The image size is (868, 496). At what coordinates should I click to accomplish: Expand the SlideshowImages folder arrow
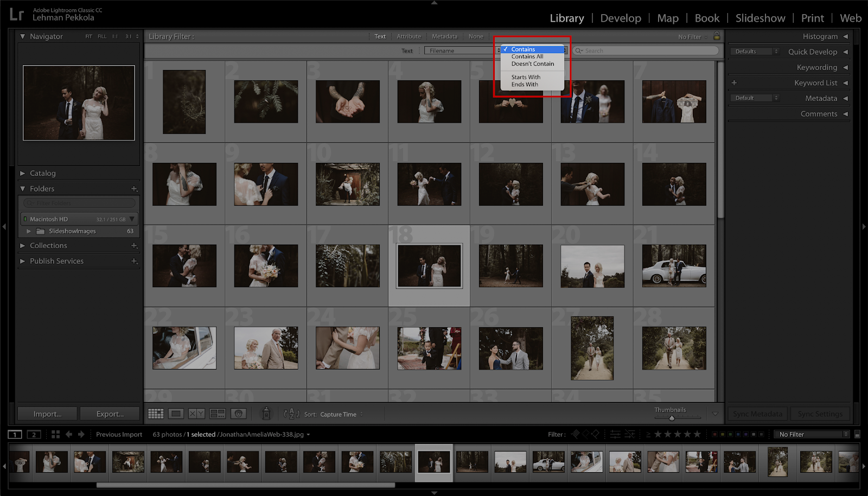(29, 231)
